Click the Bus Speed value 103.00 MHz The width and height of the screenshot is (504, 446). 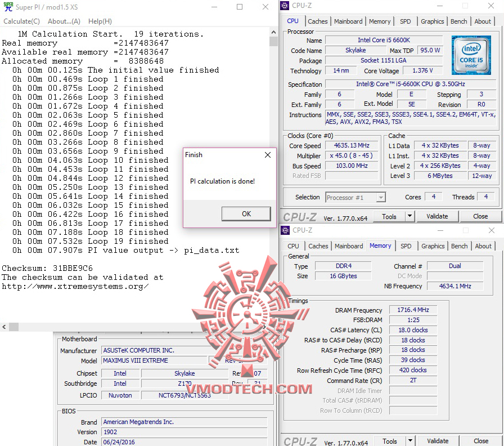(x=352, y=166)
